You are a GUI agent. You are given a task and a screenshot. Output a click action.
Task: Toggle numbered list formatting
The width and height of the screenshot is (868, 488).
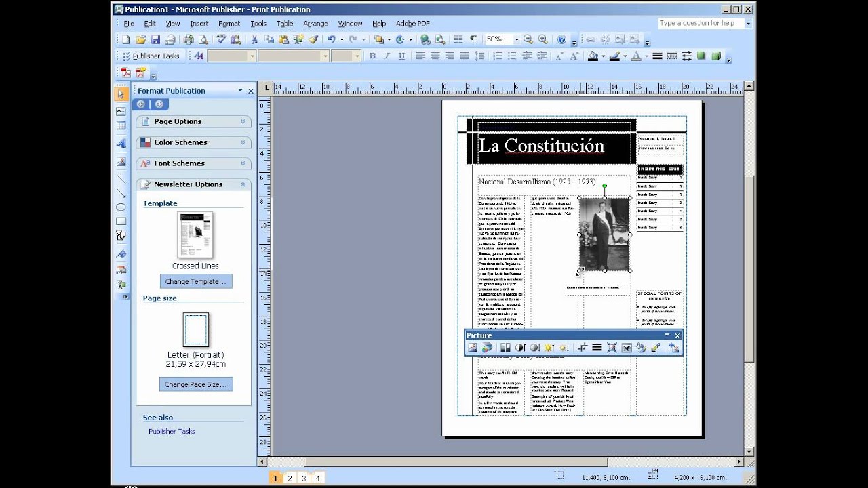coord(498,56)
